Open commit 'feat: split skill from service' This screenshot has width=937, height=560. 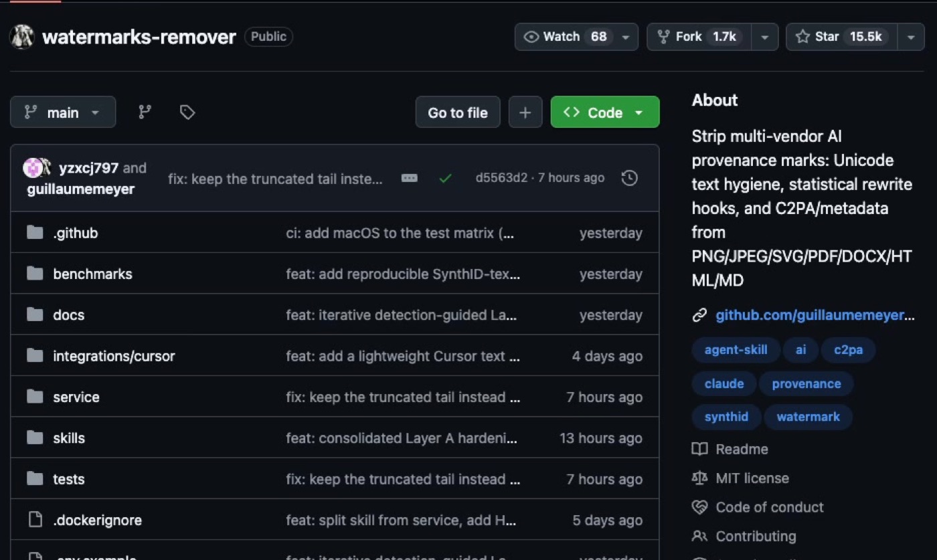click(x=401, y=520)
